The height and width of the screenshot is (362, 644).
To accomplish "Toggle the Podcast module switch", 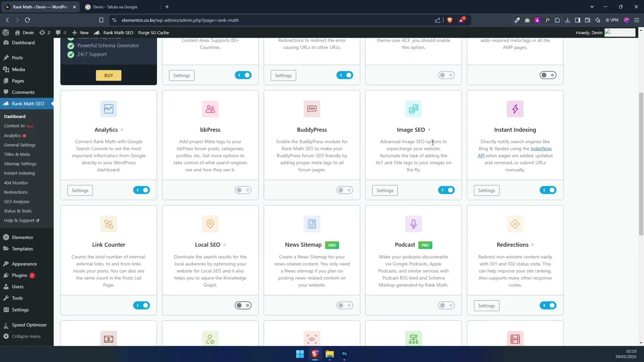I will point(446,305).
